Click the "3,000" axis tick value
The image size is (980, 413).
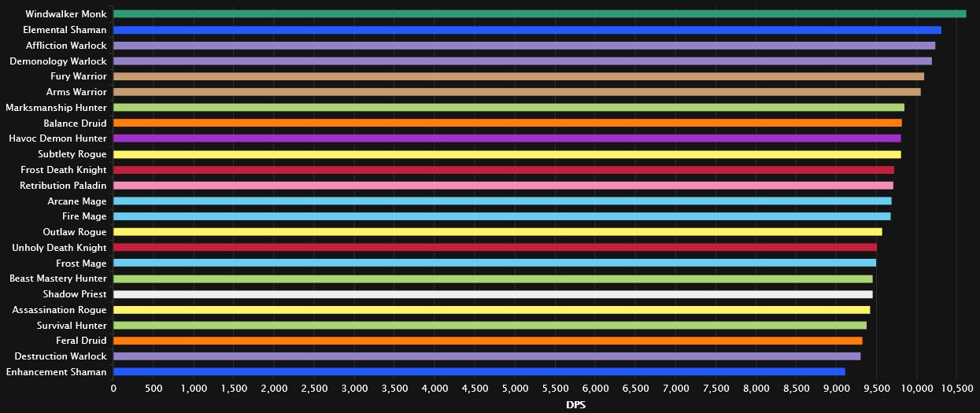click(x=354, y=389)
